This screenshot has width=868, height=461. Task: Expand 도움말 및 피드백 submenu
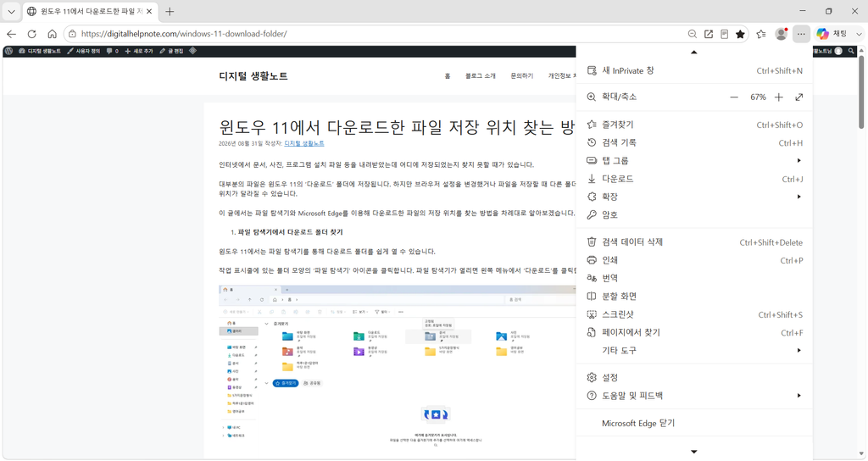point(694,395)
